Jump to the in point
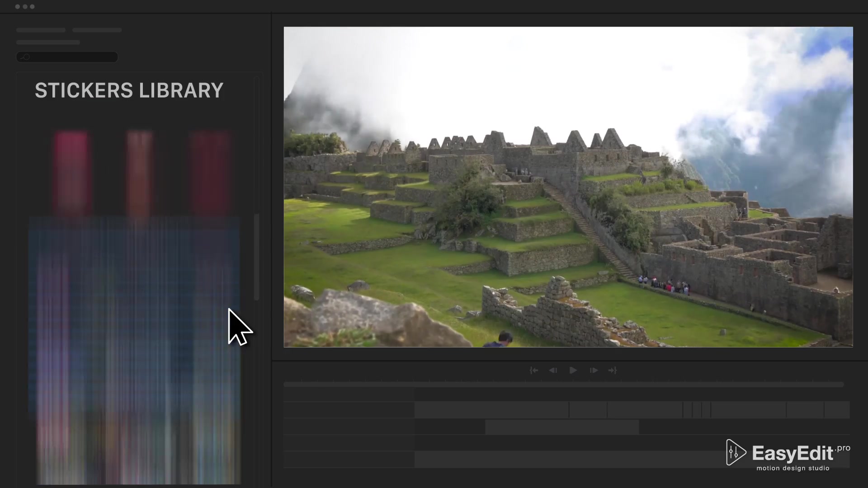The height and width of the screenshot is (488, 868). [533, 371]
